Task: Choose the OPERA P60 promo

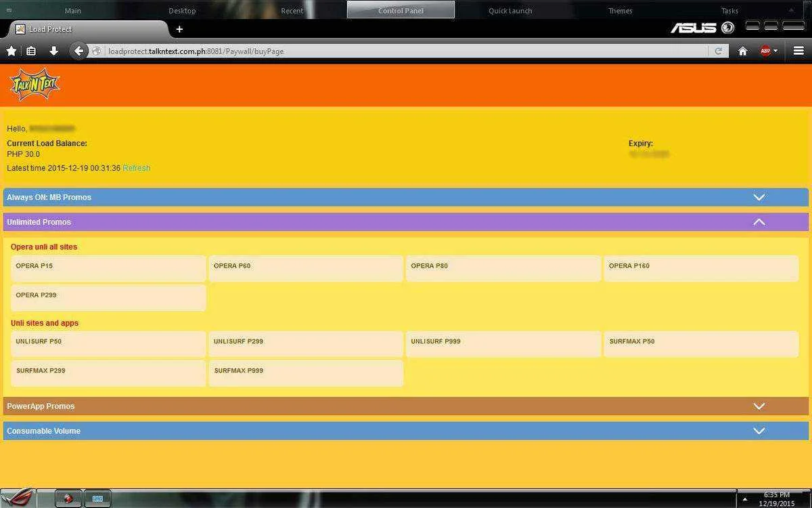Action: click(306, 268)
